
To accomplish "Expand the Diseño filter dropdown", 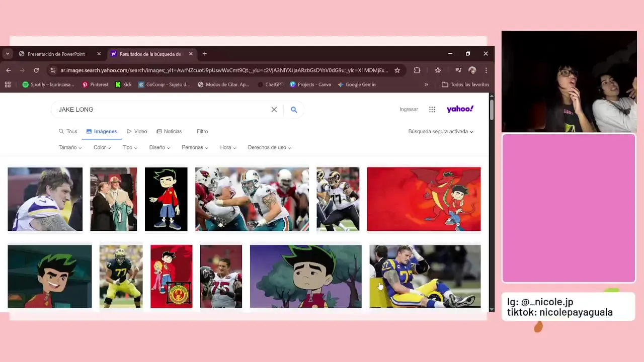I will coord(159,147).
